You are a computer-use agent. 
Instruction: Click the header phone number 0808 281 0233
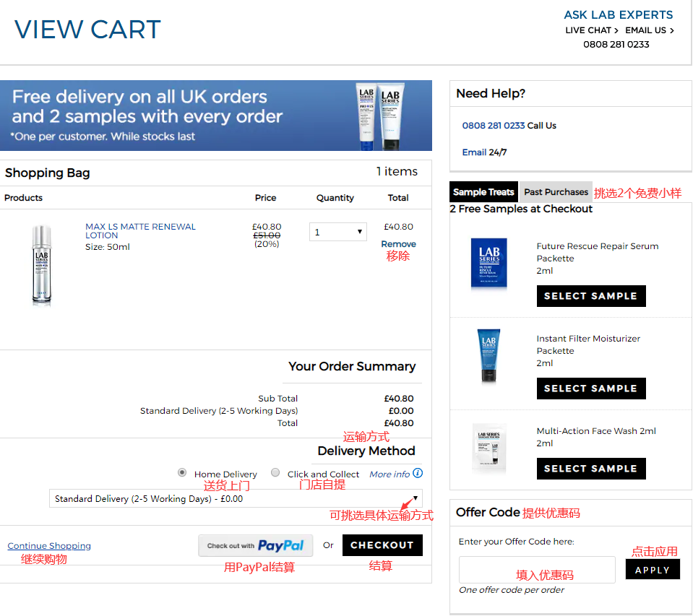616,45
